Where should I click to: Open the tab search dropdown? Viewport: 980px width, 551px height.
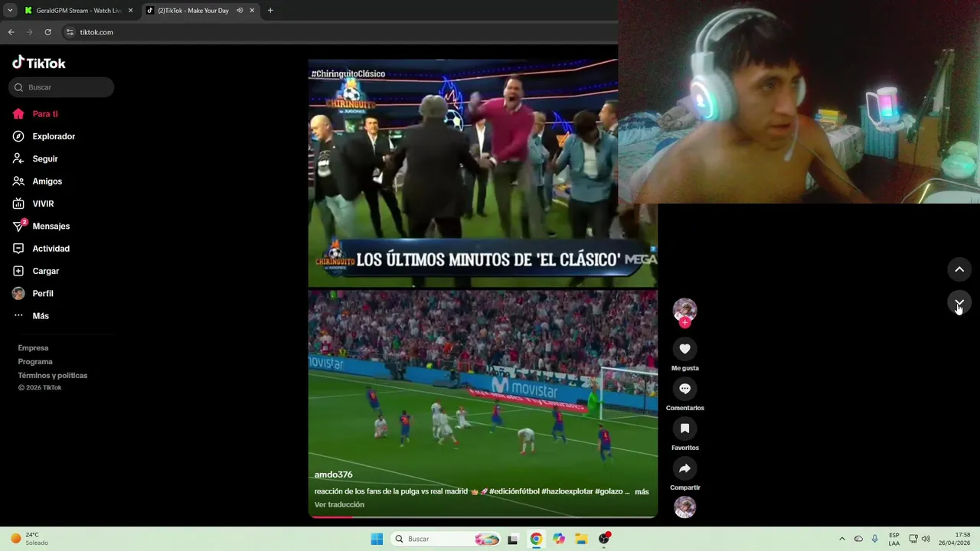tap(10, 11)
